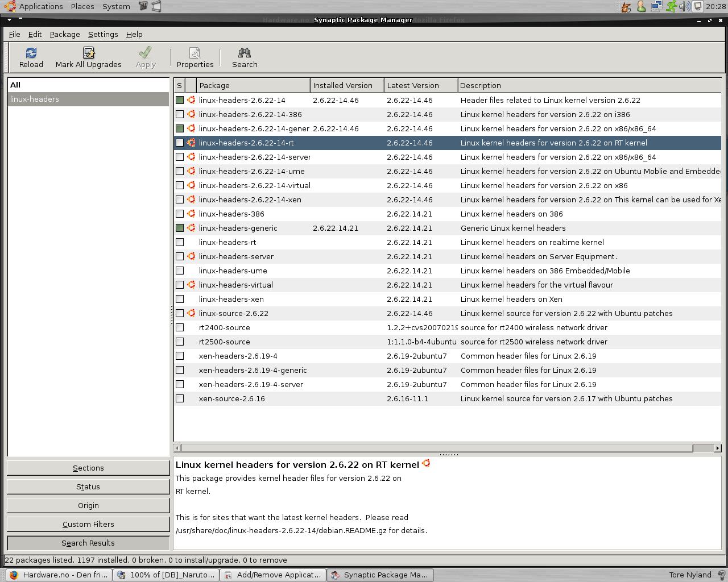Mark the checkbox for xen-headers-2.6.19-4-server
Image resolution: width=728 pixels, height=582 pixels.
tap(180, 384)
